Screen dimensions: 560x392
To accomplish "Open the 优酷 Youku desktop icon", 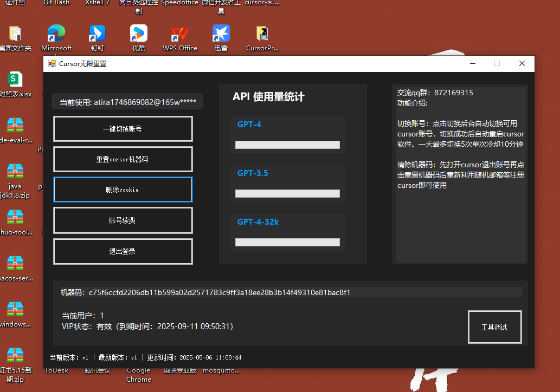I will click(139, 38).
